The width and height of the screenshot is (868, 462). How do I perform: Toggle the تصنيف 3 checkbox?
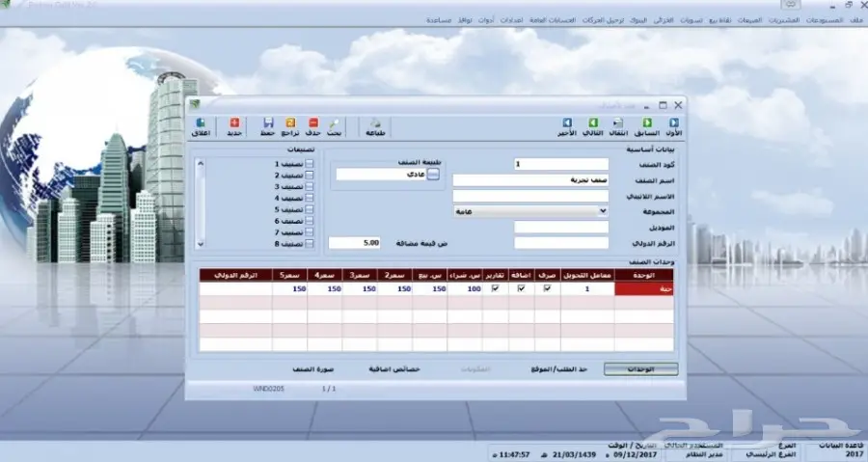pos(309,186)
